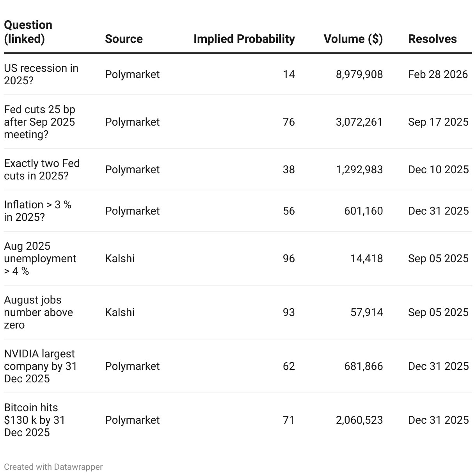Open the 'Created with Datawrapper' footer link
The width and height of the screenshot is (476, 476).
tap(53, 467)
